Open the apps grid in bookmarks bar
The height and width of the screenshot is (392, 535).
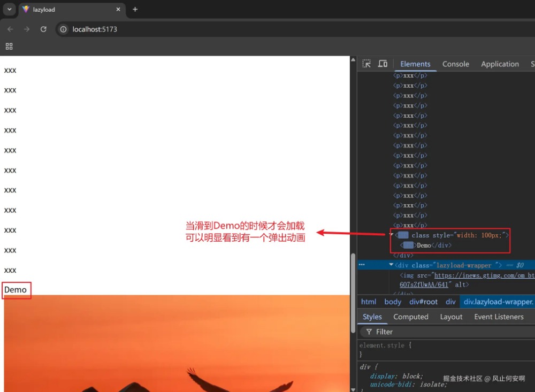pyautogui.click(x=9, y=47)
